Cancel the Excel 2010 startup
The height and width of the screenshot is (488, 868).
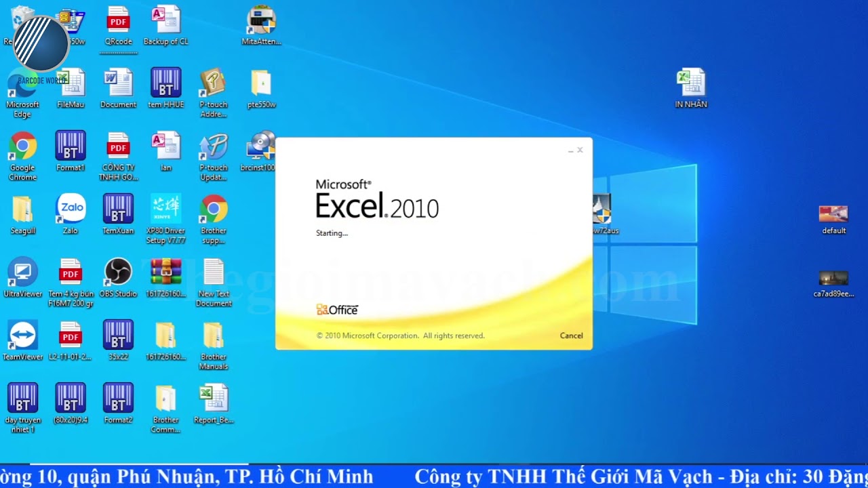pos(571,335)
